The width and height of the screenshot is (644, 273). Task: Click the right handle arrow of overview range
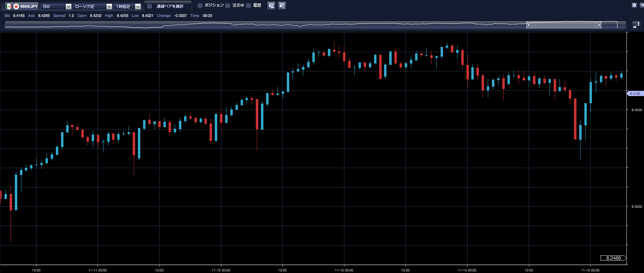pos(599,25)
